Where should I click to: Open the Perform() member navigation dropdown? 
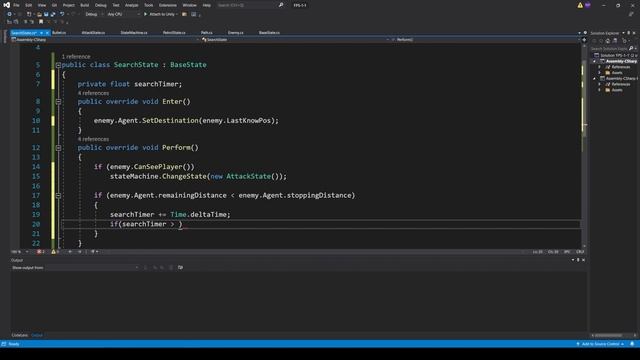tap(485, 40)
